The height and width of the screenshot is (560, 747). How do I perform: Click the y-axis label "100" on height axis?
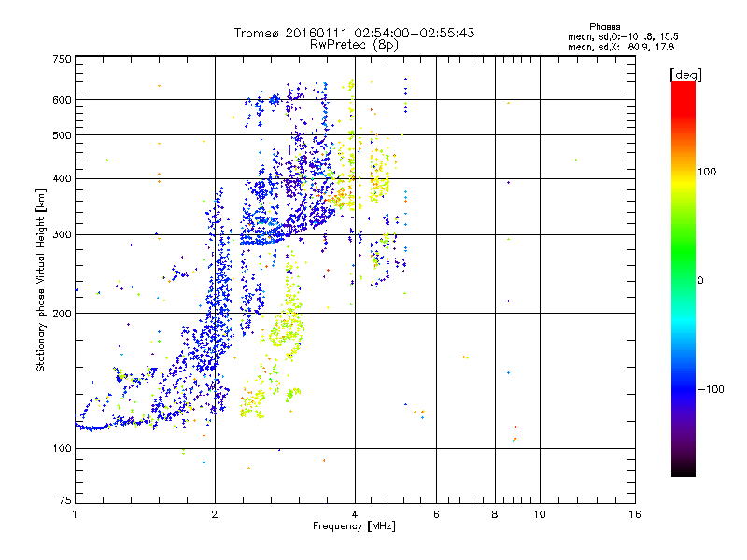click(62, 448)
